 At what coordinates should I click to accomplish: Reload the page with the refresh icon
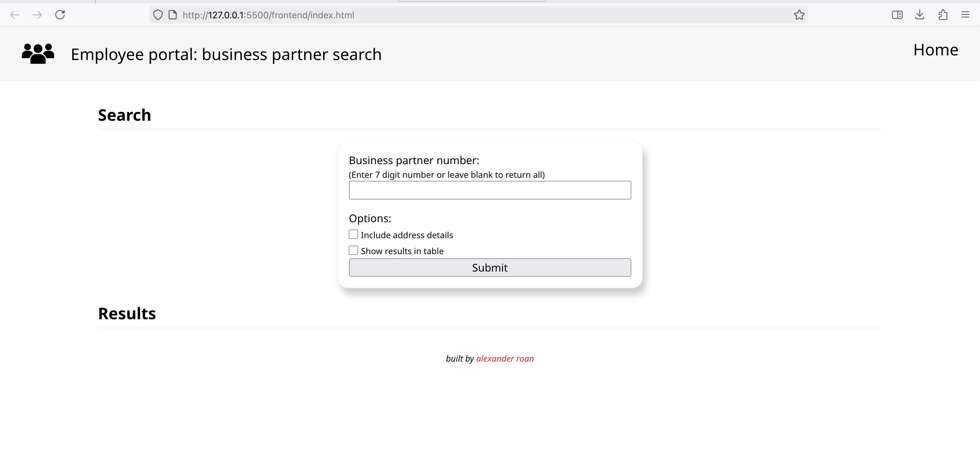(x=60, y=15)
